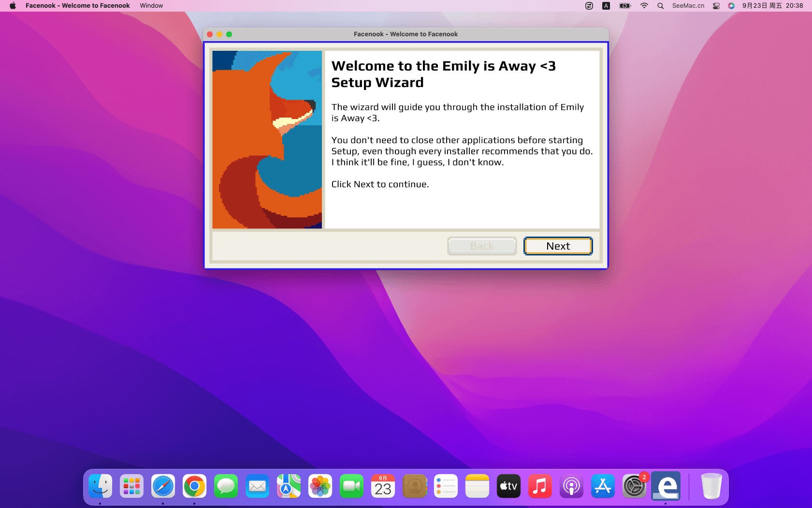
Task: Open the Music app in Dock
Action: pos(540,486)
